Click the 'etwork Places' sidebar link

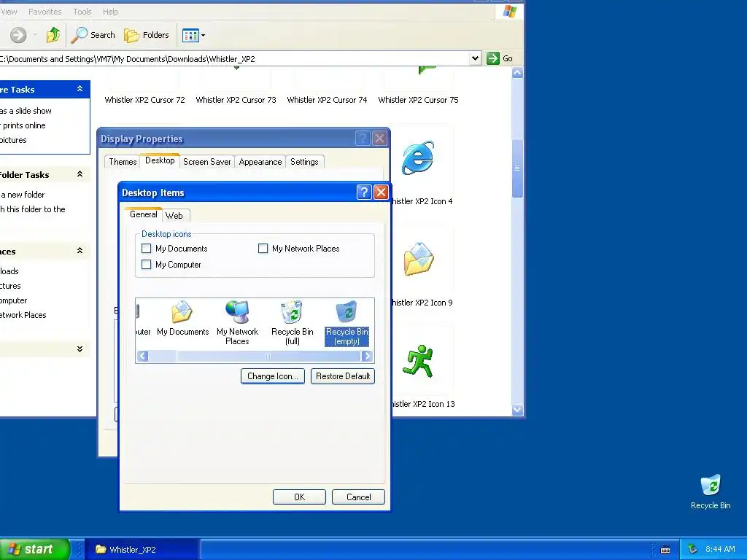[x=23, y=315]
